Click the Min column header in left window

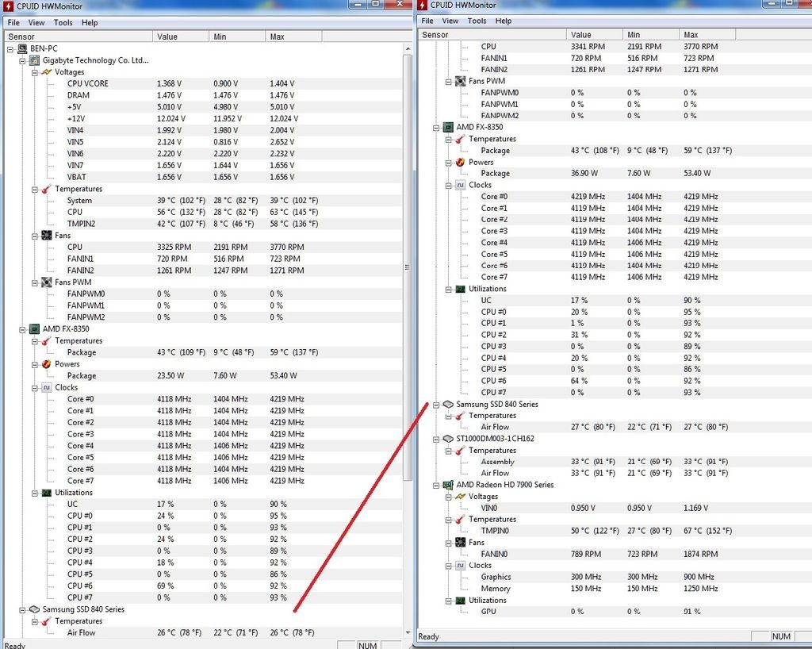tap(237, 36)
